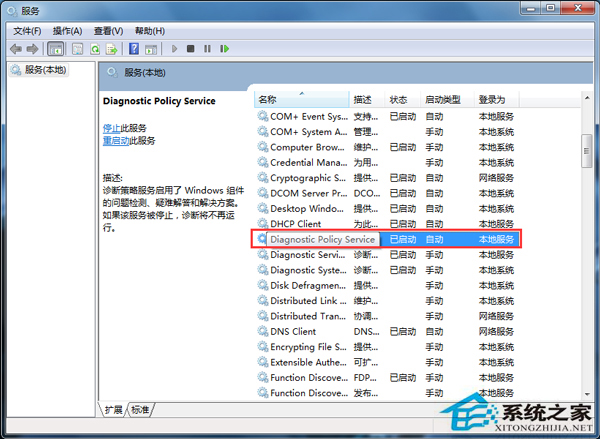Click the Forward arrow in toolbar
Screen dimensions: 600x439
33,49
